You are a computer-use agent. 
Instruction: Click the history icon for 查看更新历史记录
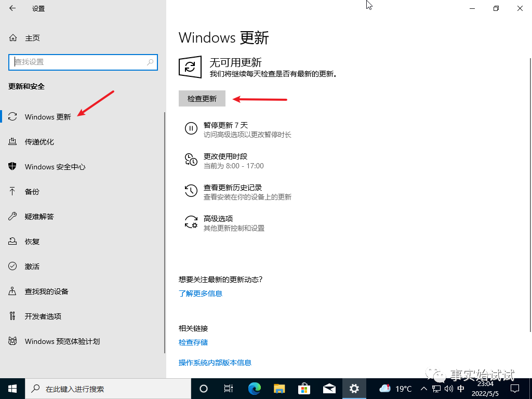click(x=191, y=191)
